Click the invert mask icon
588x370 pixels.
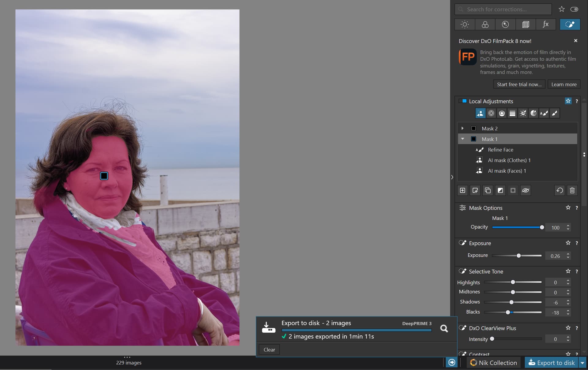pos(500,190)
